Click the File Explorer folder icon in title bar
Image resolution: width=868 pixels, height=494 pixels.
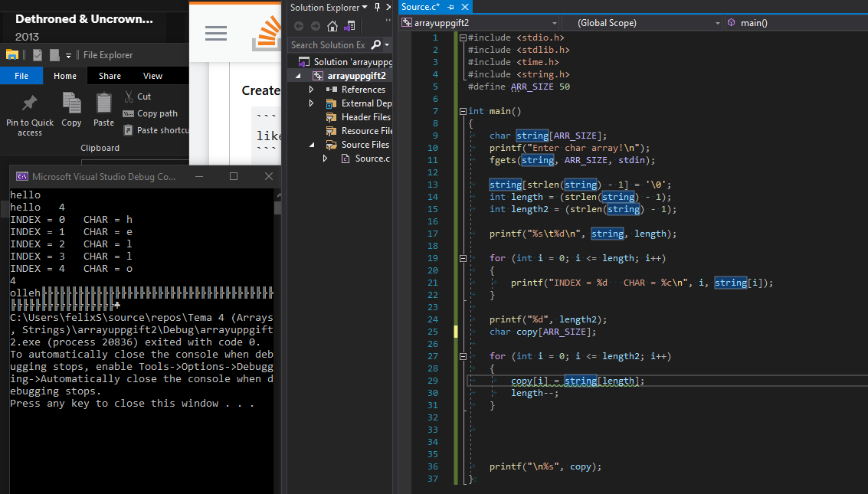click(12, 55)
